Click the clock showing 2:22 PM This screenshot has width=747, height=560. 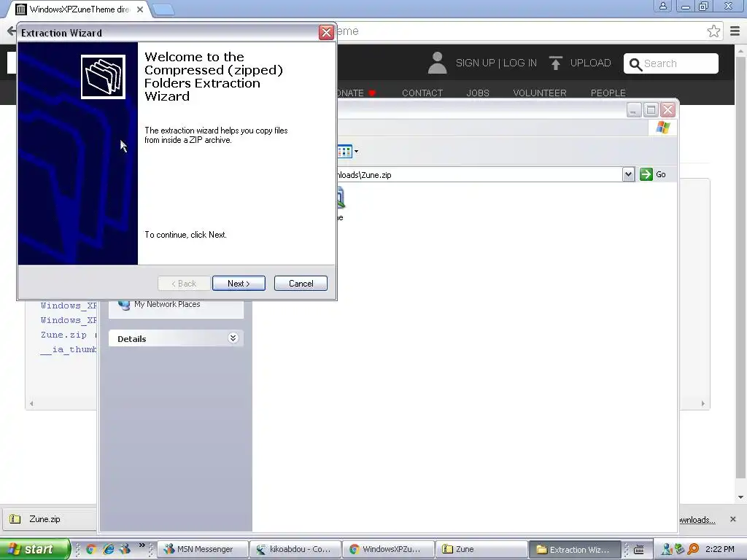click(719, 549)
